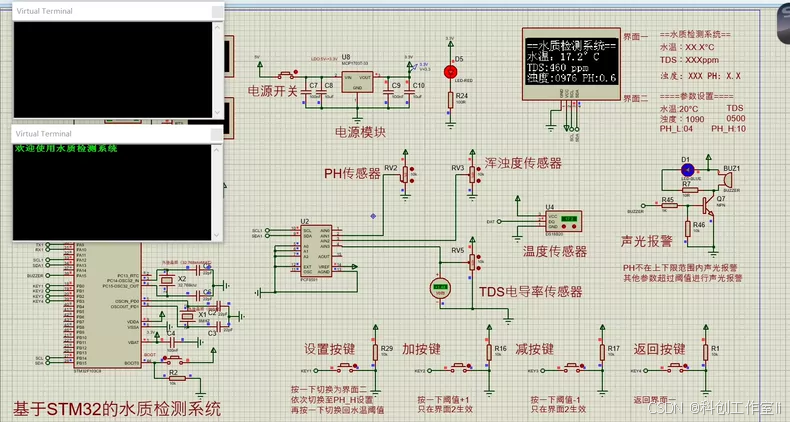Viewport: 790px width, 422px height.
Task: Select pull-up resistor R17
Action: click(602, 352)
